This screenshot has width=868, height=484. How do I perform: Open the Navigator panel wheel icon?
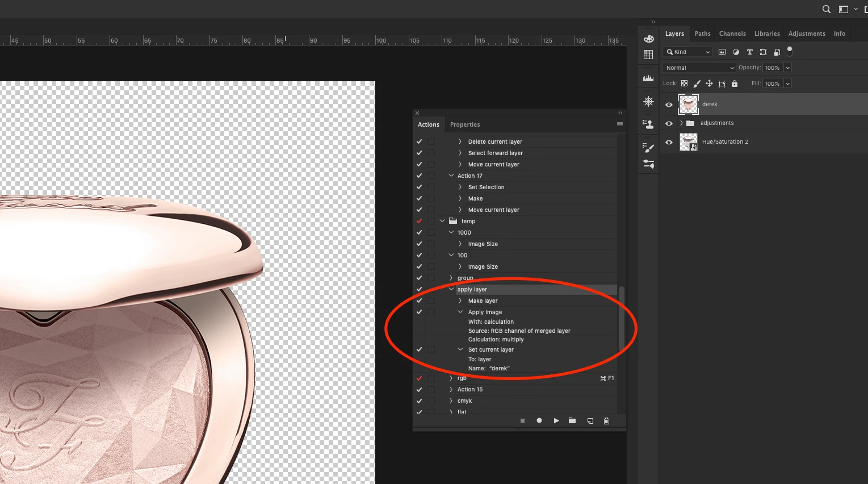point(648,102)
